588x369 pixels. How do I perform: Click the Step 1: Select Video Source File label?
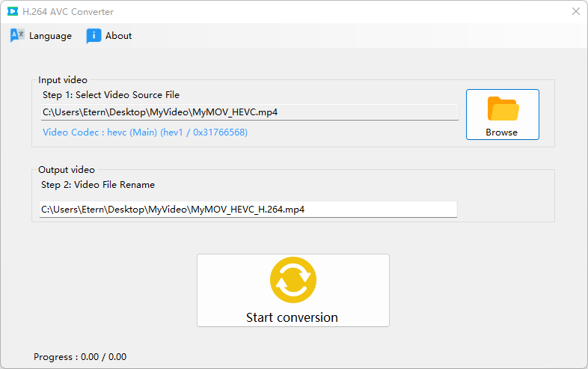click(111, 95)
